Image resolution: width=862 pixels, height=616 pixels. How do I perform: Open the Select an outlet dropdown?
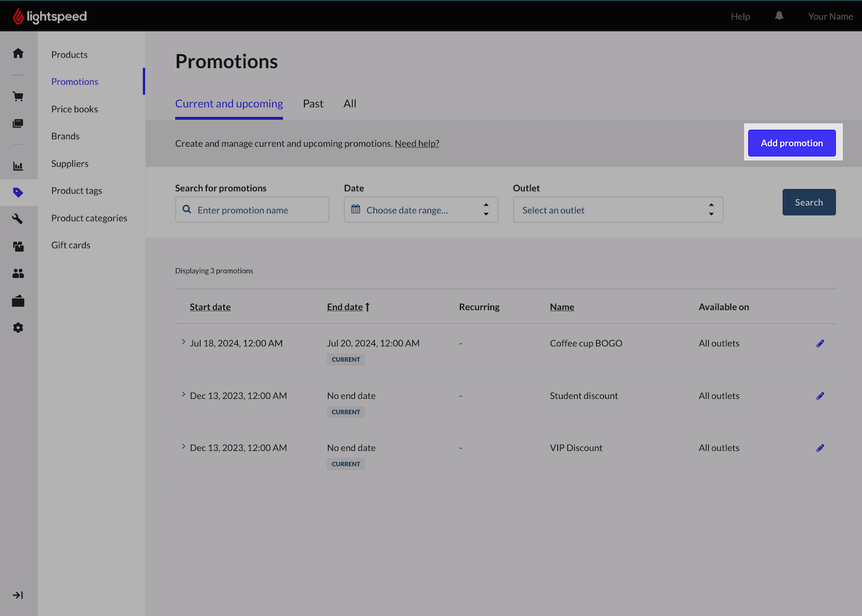(618, 210)
